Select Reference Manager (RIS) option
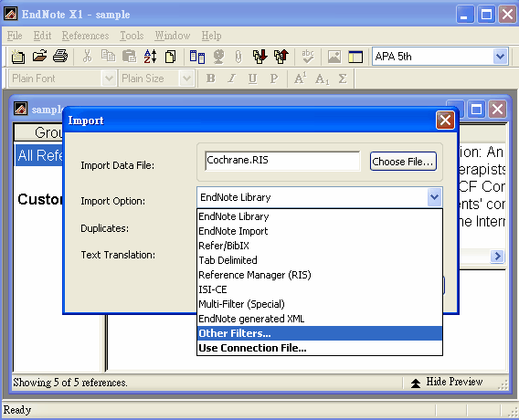Viewport: 519px width, 420px height. [x=320, y=275]
